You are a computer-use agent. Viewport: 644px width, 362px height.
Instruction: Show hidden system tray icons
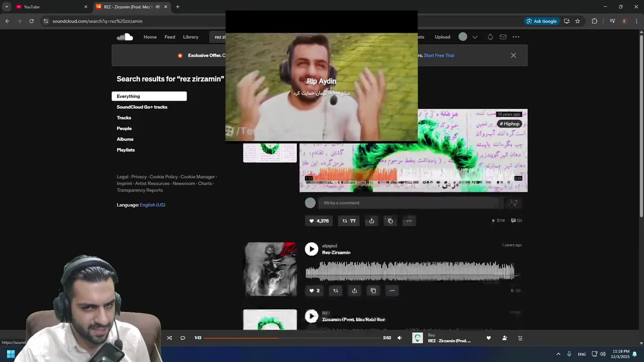(558, 354)
